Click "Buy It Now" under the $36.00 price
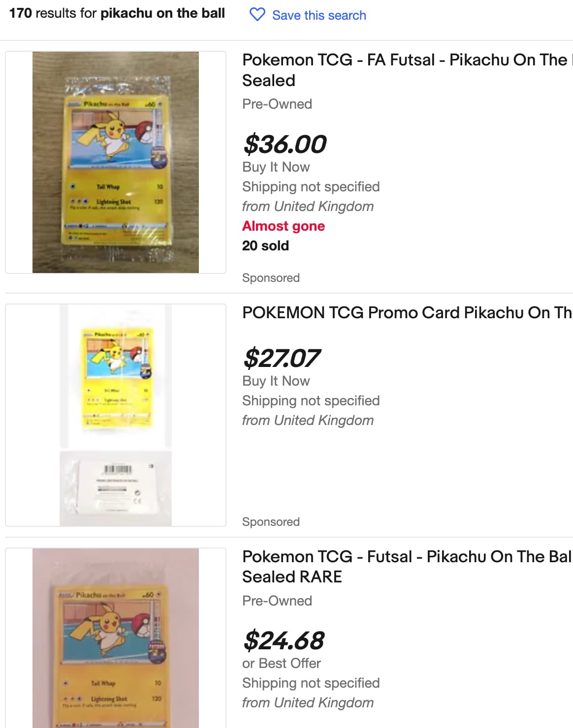Image resolution: width=573 pixels, height=728 pixels. coord(276,167)
